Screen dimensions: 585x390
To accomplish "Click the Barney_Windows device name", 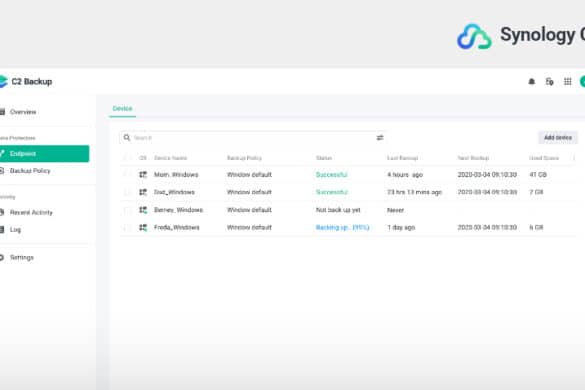I will [178, 210].
